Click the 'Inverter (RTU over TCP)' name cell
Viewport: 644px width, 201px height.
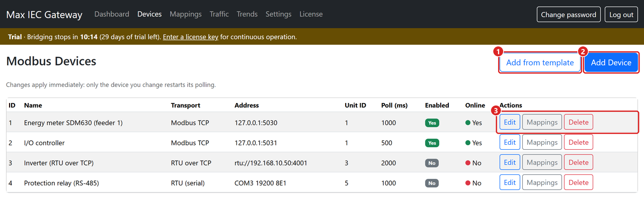click(x=59, y=163)
